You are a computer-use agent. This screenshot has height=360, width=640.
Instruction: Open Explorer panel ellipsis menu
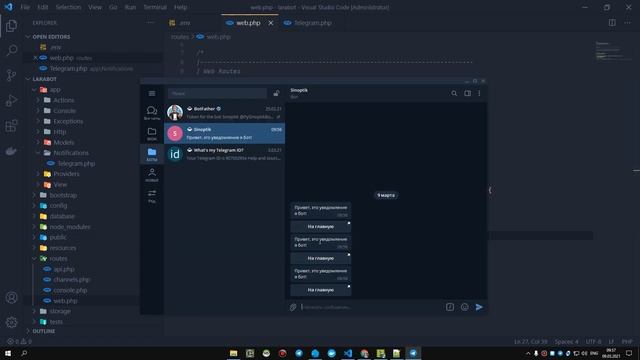click(x=151, y=23)
